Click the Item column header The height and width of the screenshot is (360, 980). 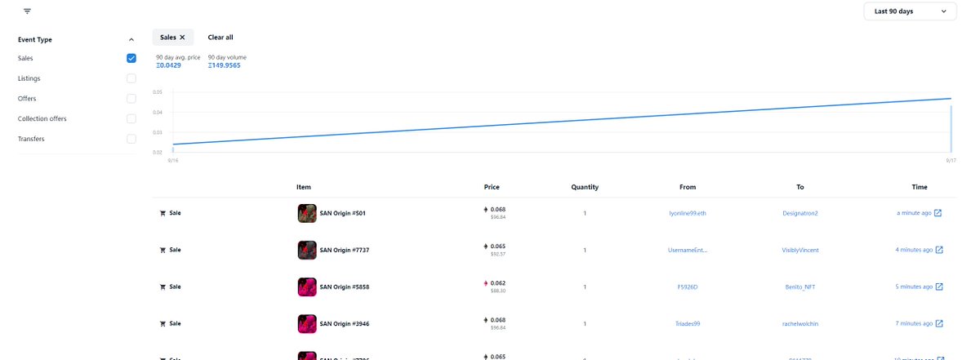pyautogui.click(x=303, y=187)
